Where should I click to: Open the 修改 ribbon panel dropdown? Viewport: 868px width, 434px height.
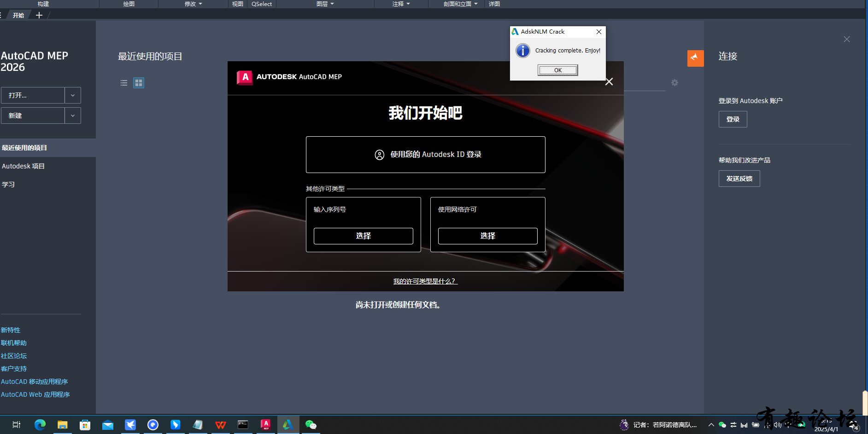(193, 4)
